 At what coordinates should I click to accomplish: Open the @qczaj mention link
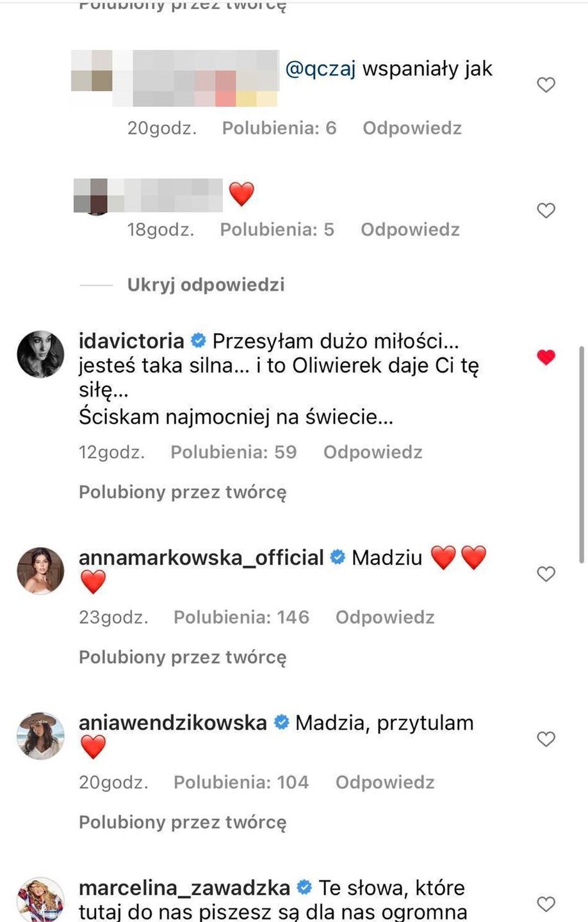(320, 69)
